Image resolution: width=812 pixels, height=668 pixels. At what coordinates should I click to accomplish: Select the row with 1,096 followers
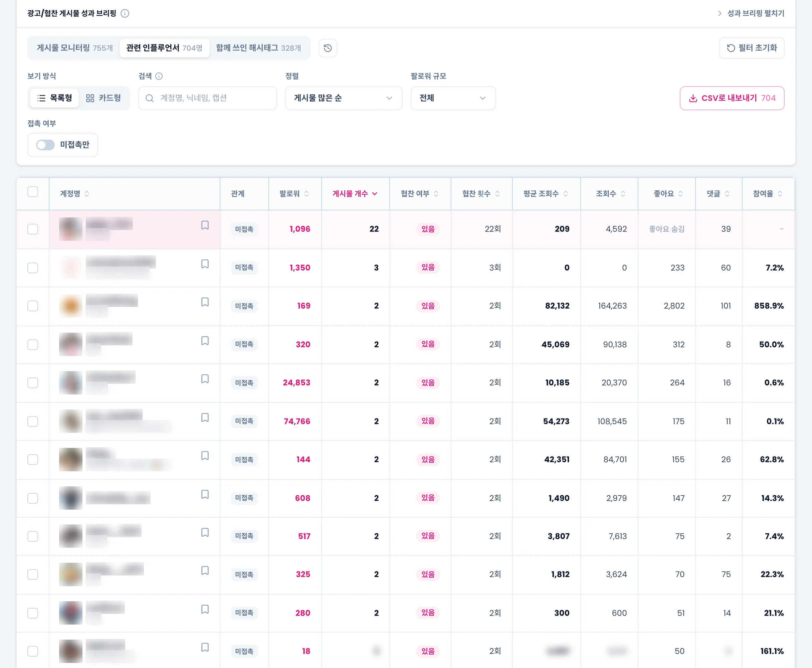33,229
